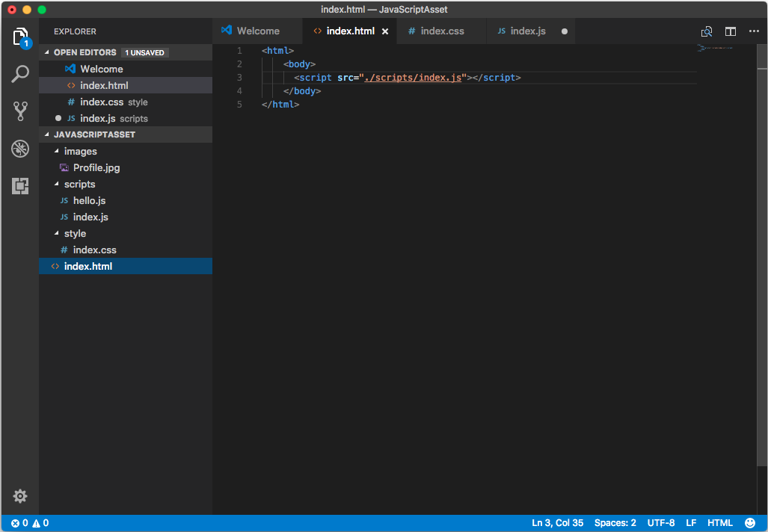
Task: Select Welcome in Open Editors list
Action: [126, 69]
